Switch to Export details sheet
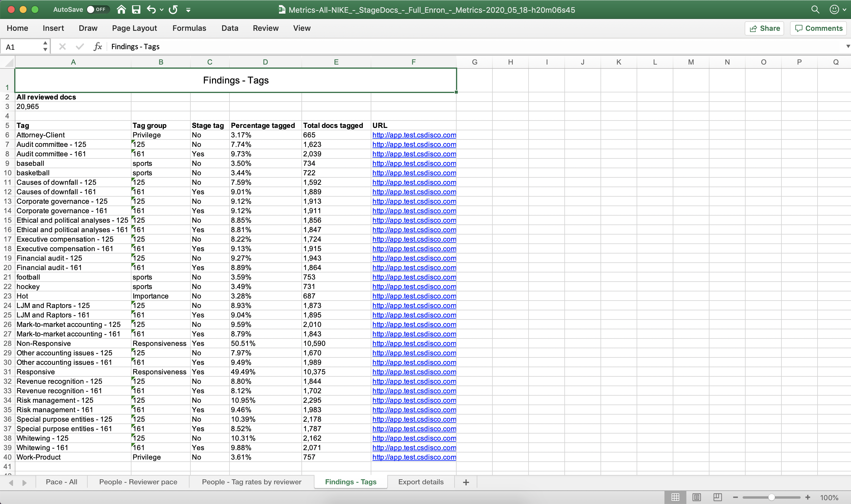Image resolution: width=851 pixels, height=504 pixels. 421,482
